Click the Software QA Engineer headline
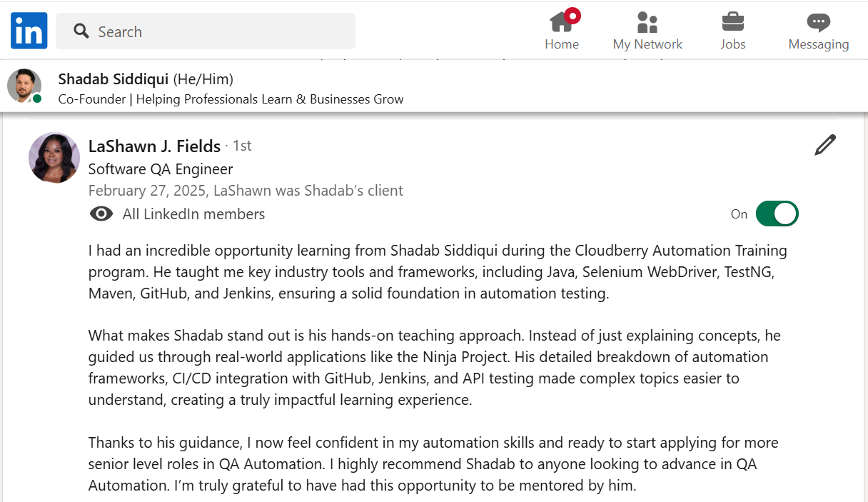This screenshot has width=868, height=502. [161, 169]
